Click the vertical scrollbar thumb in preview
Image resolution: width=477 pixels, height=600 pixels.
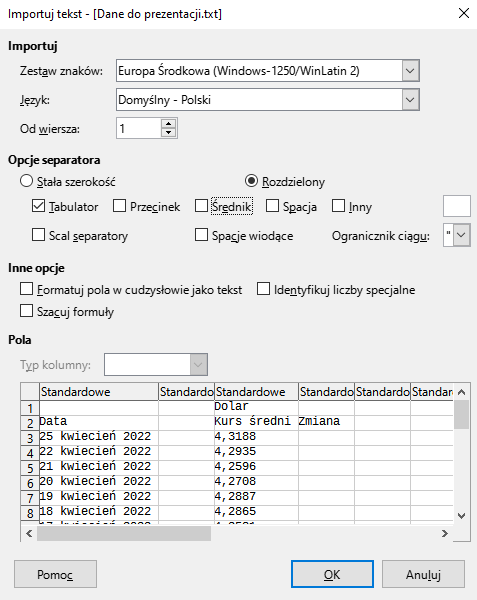pos(462,414)
